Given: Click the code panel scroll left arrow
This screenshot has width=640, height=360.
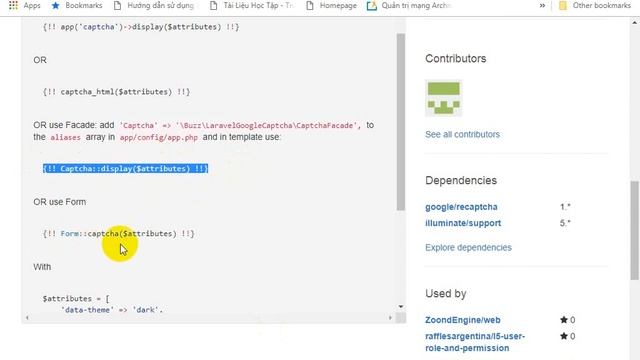Looking at the screenshot, I should (x=27, y=318).
